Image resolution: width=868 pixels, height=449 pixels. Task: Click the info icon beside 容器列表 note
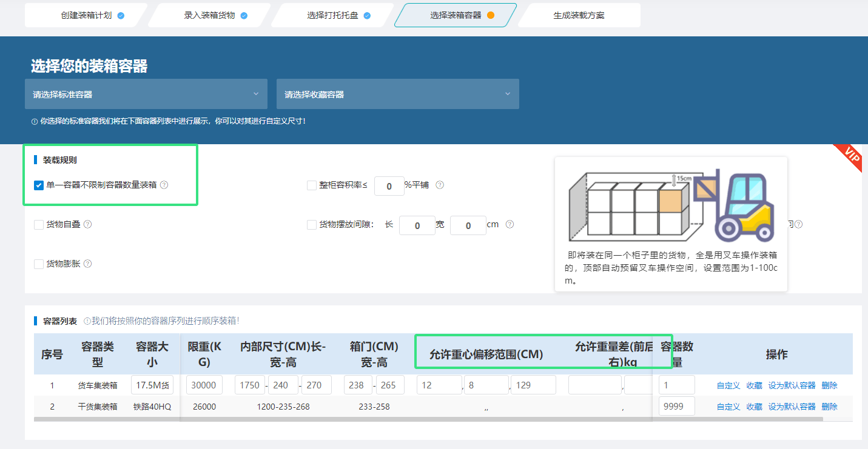click(87, 321)
